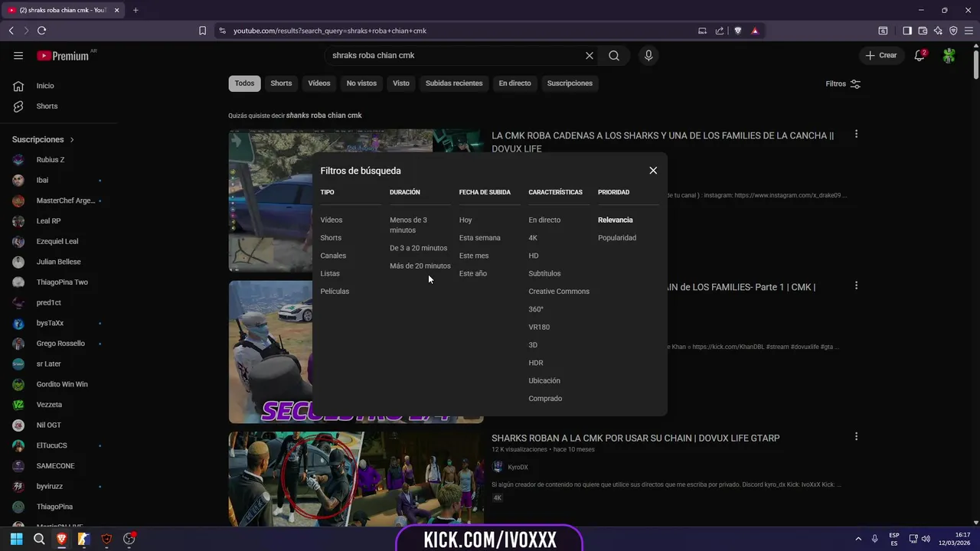Open browser sidebar panel icon
980x551 pixels.
(907, 31)
